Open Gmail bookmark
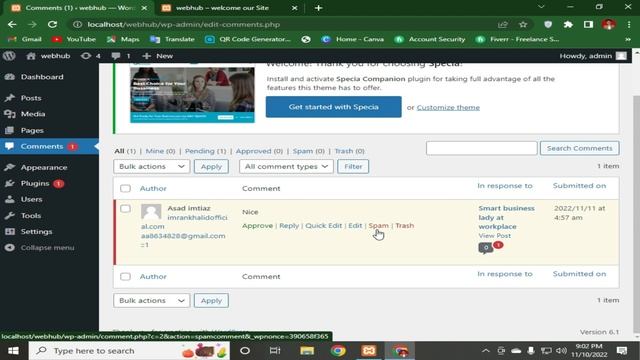The width and height of the screenshot is (640, 360). [x=25, y=40]
